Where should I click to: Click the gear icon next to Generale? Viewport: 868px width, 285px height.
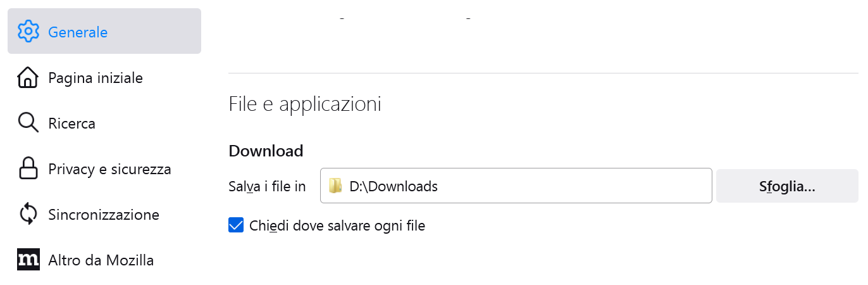coord(28,32)
